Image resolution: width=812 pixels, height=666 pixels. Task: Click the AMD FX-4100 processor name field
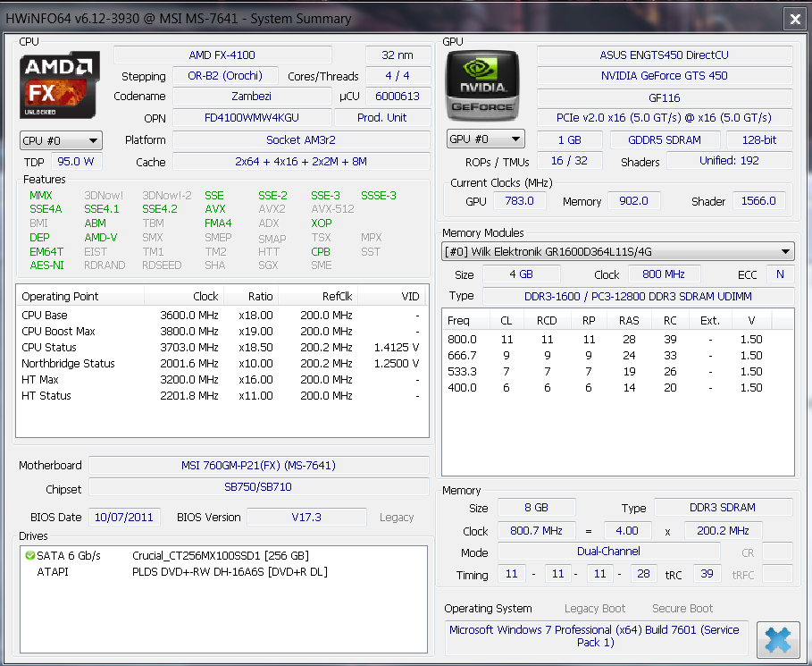click(222, 55)
